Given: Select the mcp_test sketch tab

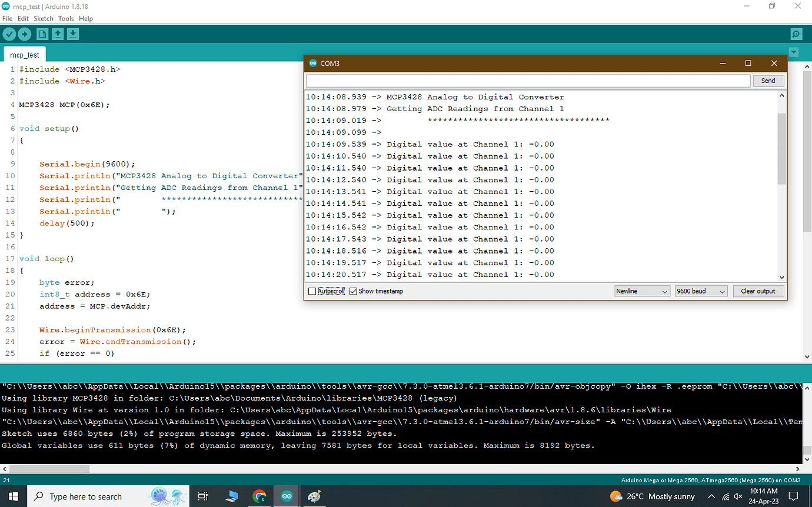Looking at the screenshot, I should point(24,54).
